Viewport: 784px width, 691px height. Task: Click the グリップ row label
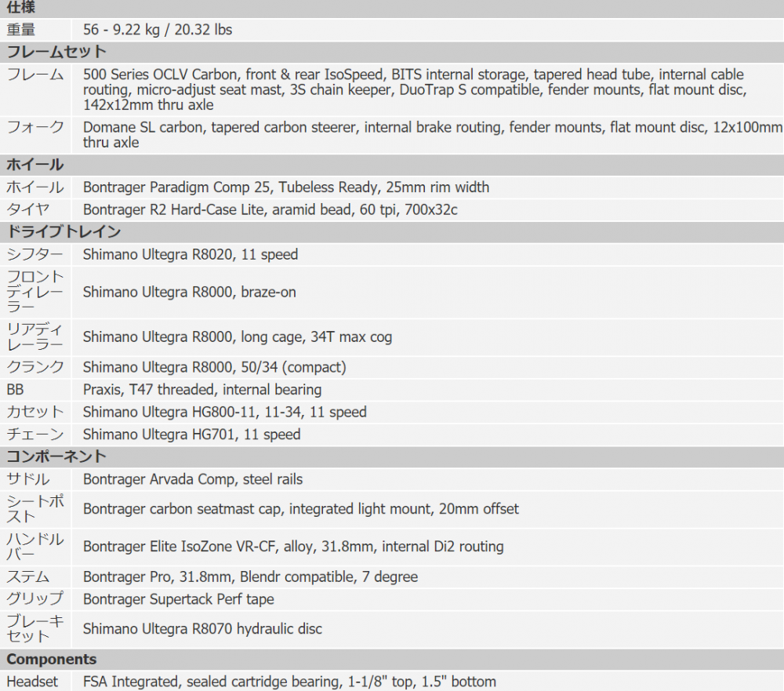pyautogui.click(x=35, y=598)
